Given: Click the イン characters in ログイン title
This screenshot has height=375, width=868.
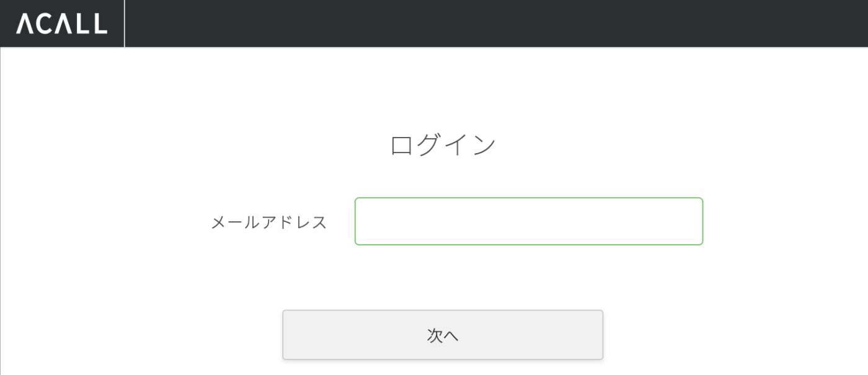Looking at the screenshot, I should click(470, 145).
